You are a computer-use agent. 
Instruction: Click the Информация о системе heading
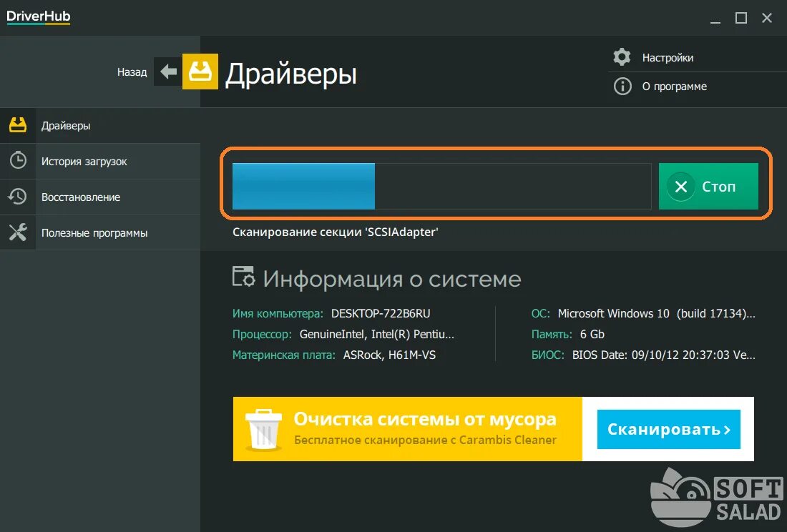(x=392, y=279)
